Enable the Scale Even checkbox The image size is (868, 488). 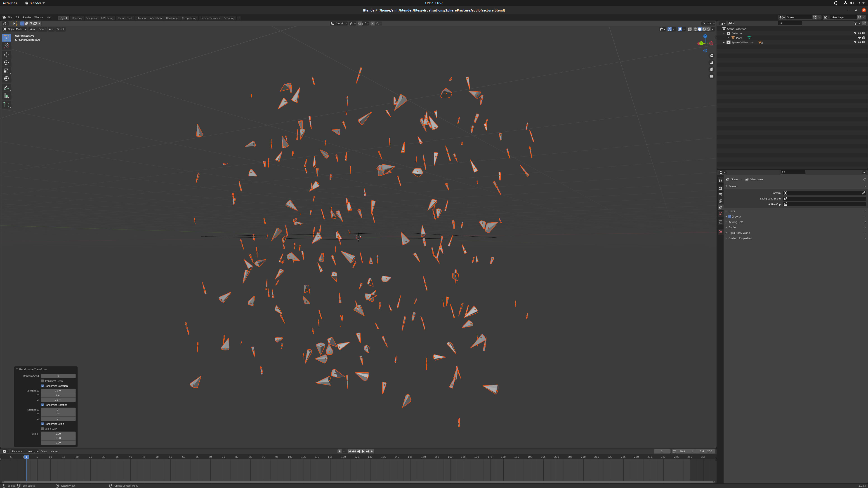[x=42, y=429]
